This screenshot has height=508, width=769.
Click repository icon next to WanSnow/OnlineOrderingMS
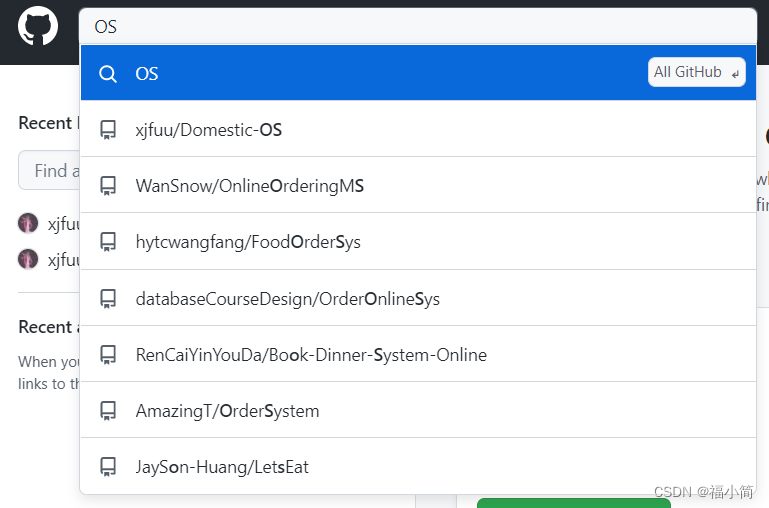coord(108,186)
